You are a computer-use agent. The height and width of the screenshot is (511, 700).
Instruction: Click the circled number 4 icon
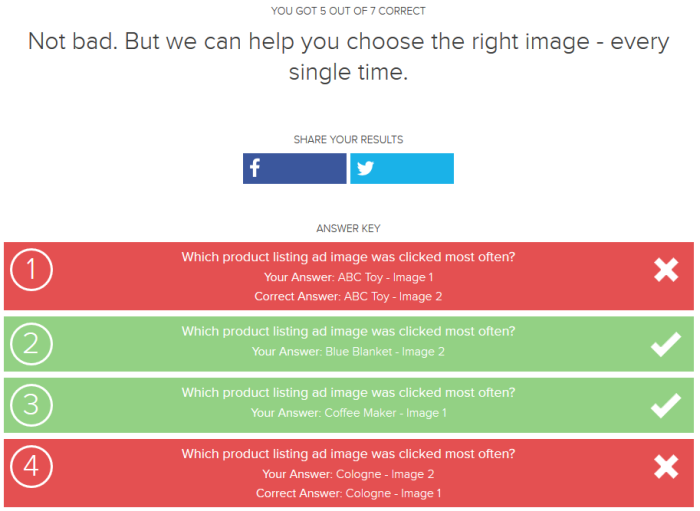tap(31, 466)
